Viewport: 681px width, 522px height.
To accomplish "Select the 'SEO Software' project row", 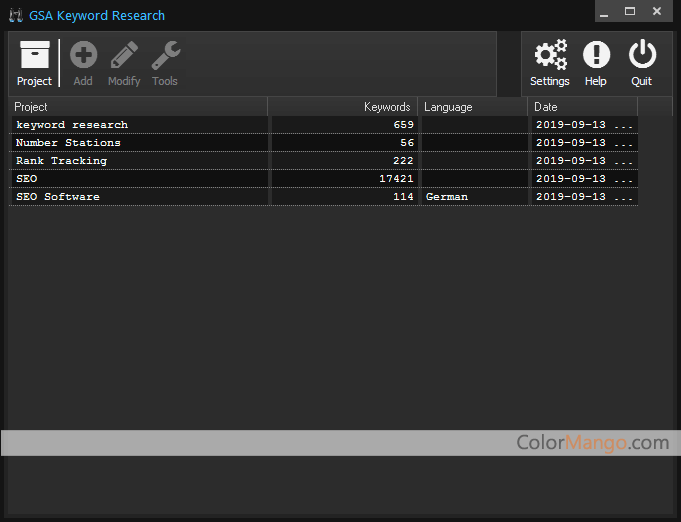I will coord(324,197).
